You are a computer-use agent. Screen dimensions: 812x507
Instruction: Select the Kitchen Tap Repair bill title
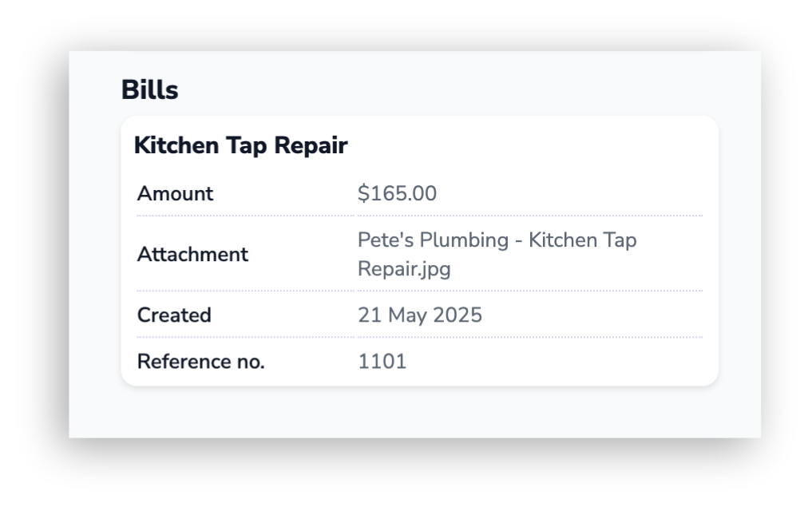coord(240,145)
